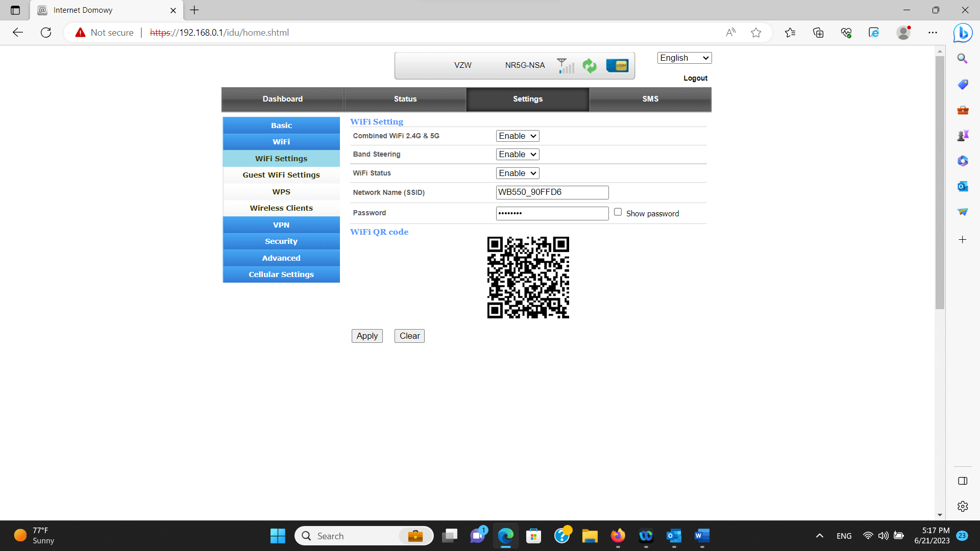The width and height of the screenshot is (980, 551).
Task: Expand Combined WiFi 2.4G & 5G dropdown
Action: click(518, 136)
